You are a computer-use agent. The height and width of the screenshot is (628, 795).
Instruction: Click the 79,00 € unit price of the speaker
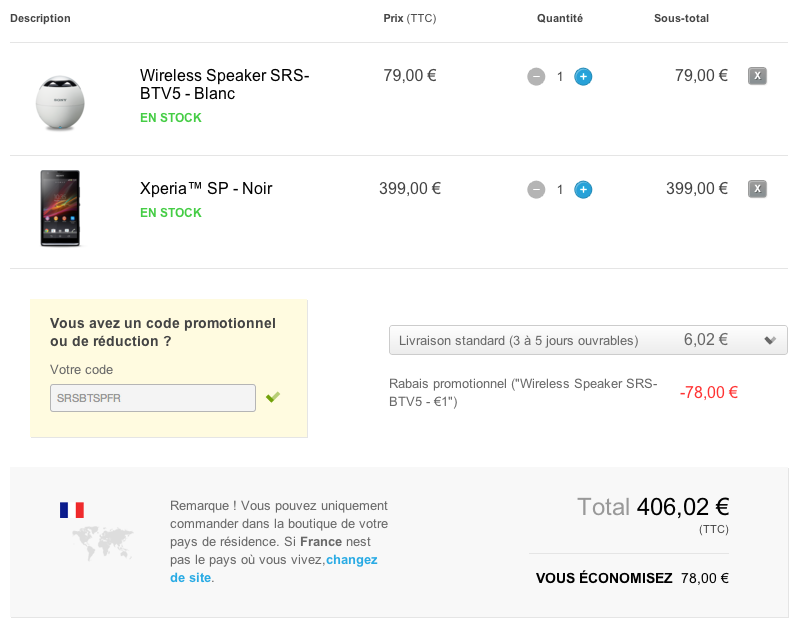tap(410, 76)
